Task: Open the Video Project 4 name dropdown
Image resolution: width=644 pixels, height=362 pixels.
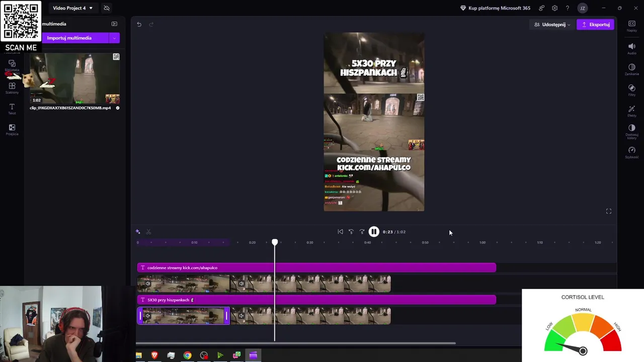Action: pos(72,8)
